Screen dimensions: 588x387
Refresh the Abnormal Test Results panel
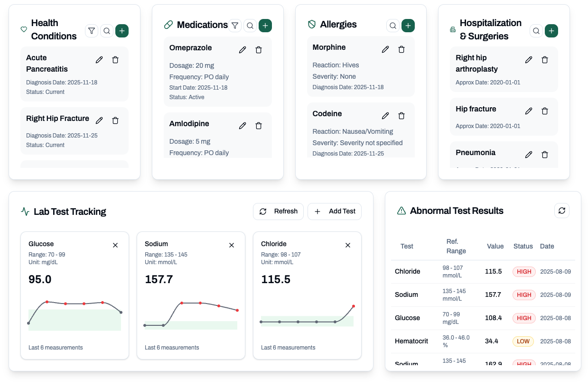click(x=562, y=211)
